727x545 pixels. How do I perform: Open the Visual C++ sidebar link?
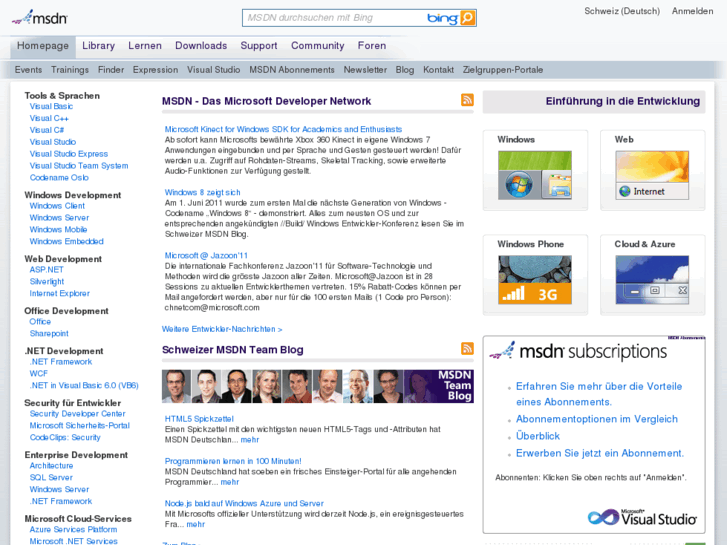(x=49, y=118)
